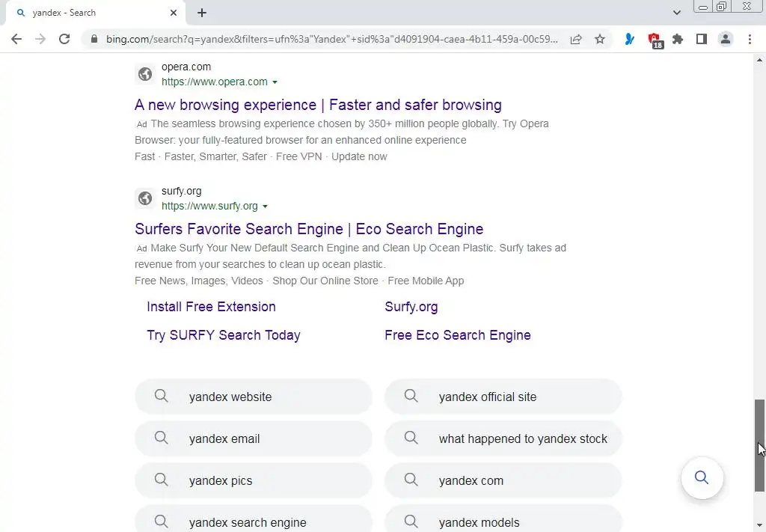
Task: Toggle the browser side panel
Action: click(x=702, y=39)
